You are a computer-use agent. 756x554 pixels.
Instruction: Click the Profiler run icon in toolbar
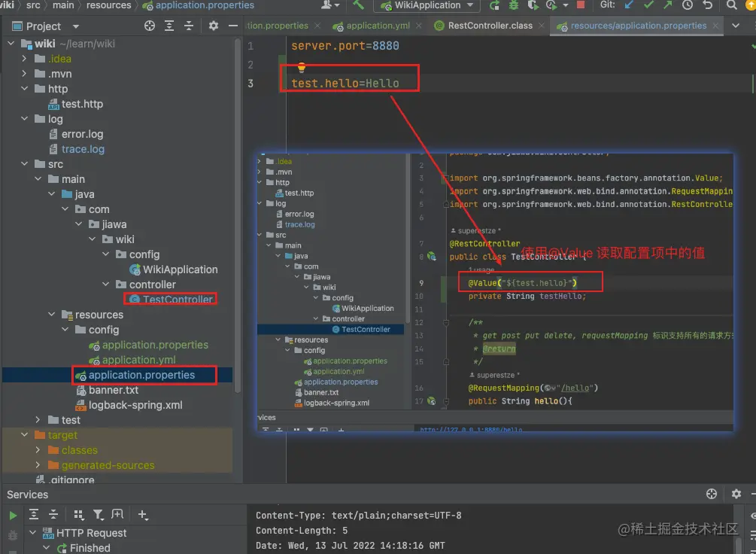point(551,5)
